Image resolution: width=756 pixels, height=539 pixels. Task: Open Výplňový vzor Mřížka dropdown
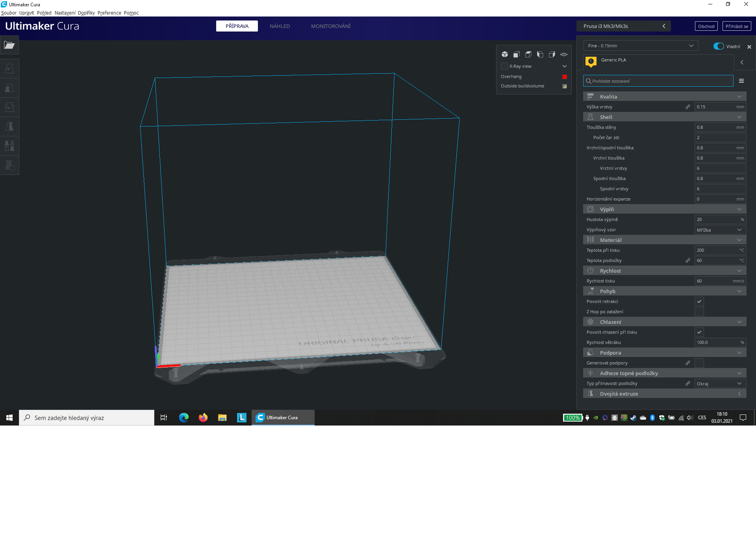click(719, 230)
